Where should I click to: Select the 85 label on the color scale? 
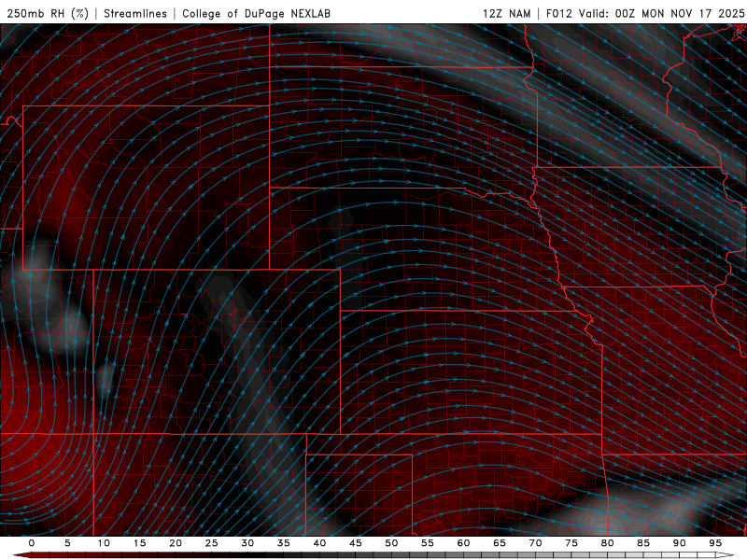[x=643, y=543]
